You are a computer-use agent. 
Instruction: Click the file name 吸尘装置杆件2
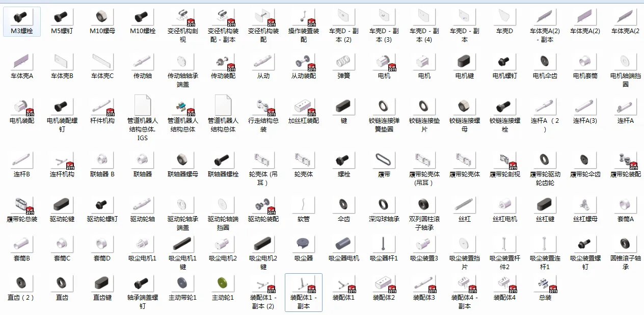505,262
